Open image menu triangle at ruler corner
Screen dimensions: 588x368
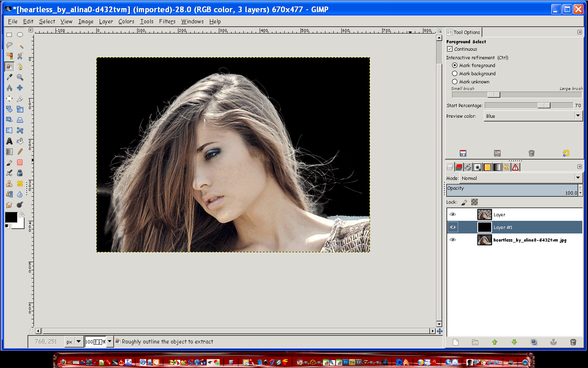tap(31, 30)
